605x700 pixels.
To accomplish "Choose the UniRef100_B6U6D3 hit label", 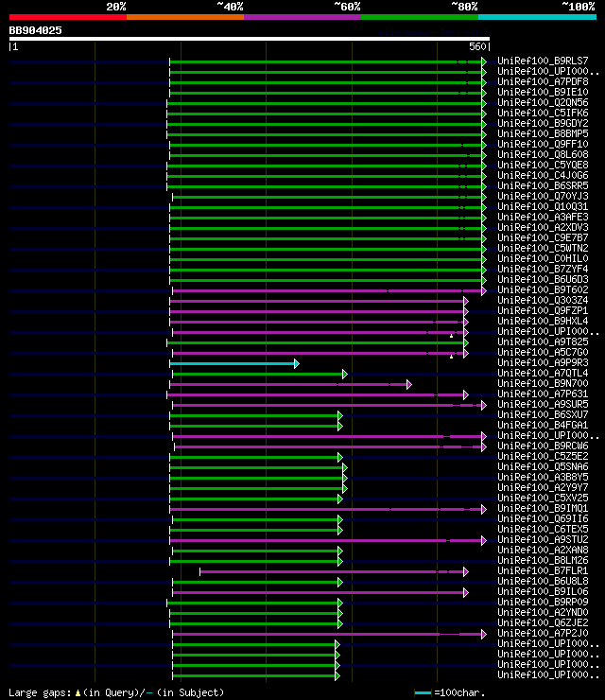I will (x=543, y=279).
